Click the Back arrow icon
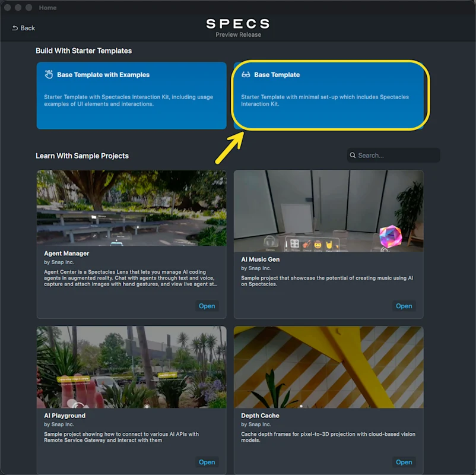 [15, 28]
